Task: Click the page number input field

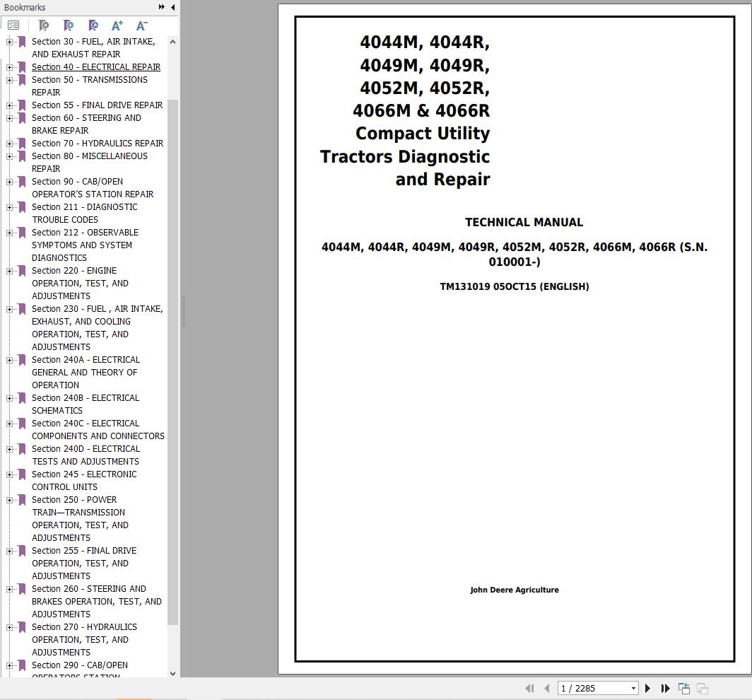Action: click(594, 688)
